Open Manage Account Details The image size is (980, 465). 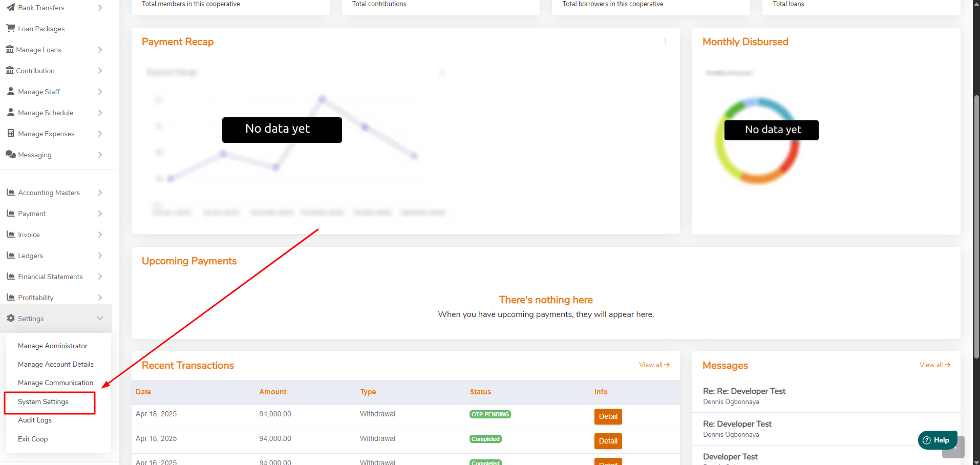tap(56, 364)
